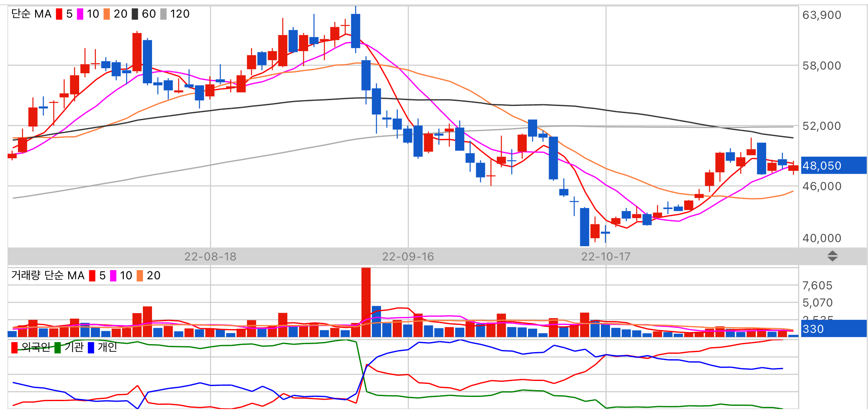The height and width of the screenshot is (417, 868).
Task: Click the 5,070 volume axis label
Action: 817,303
